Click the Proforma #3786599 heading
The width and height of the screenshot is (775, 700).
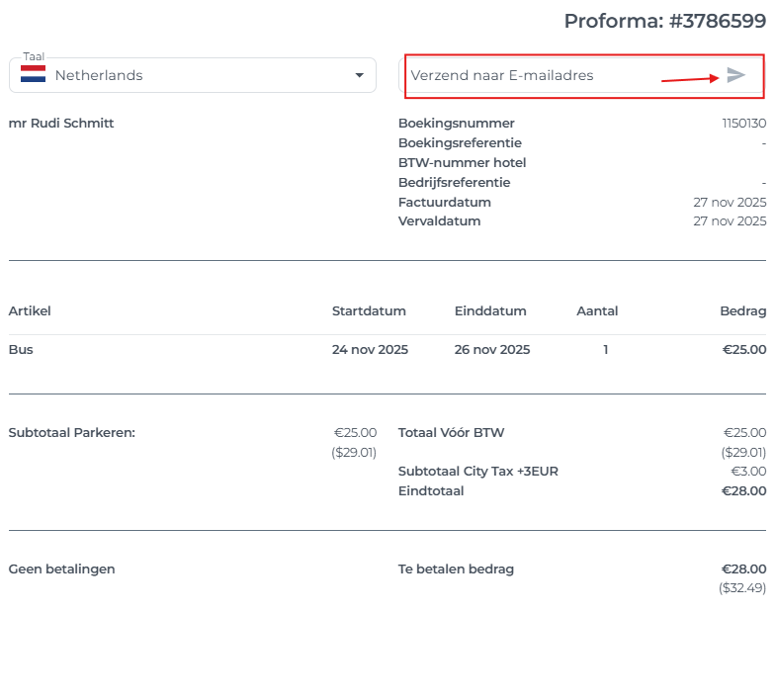(x=664, y=21)
